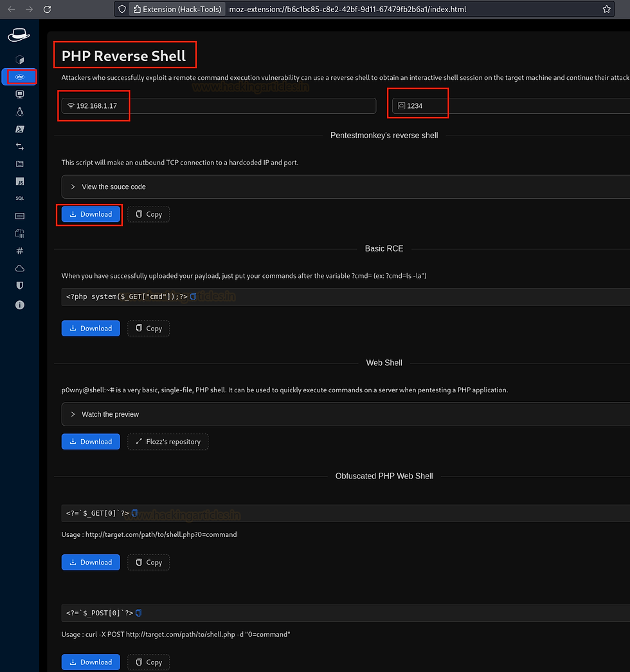This screenshot has width=630, height=672.
Task: Open the hash (#) generator icon
Action: point(20,251)
